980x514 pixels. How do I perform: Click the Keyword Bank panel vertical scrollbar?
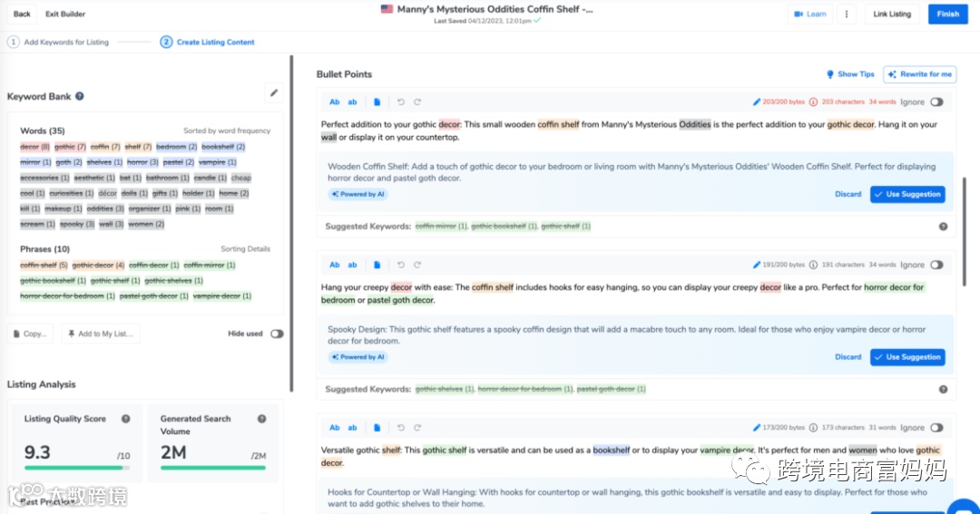click(x=291, y=223)
